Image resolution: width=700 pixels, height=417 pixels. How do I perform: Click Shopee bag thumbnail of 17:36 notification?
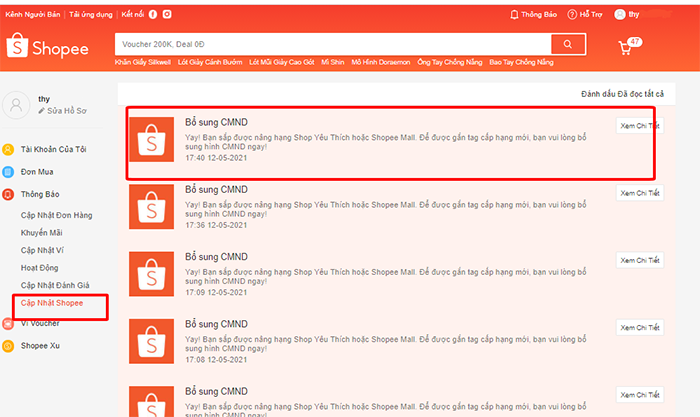pyautogui.click(x=151, y=207)
